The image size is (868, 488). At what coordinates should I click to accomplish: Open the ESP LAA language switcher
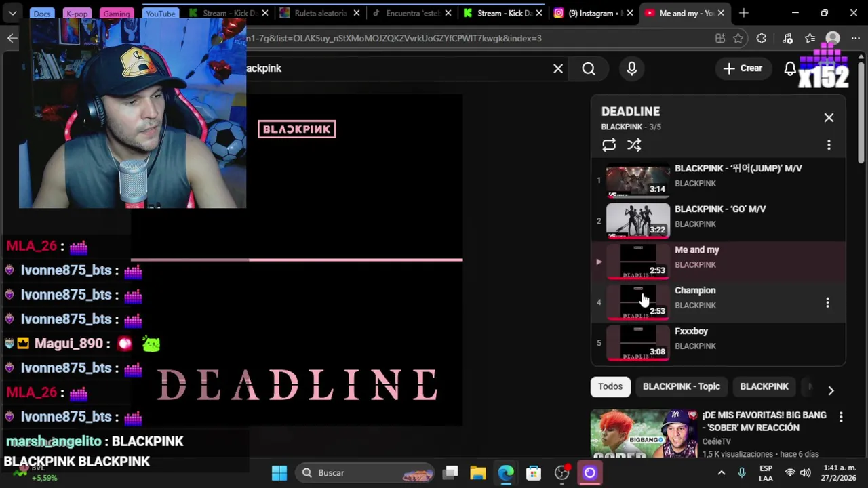click(766, 473)
